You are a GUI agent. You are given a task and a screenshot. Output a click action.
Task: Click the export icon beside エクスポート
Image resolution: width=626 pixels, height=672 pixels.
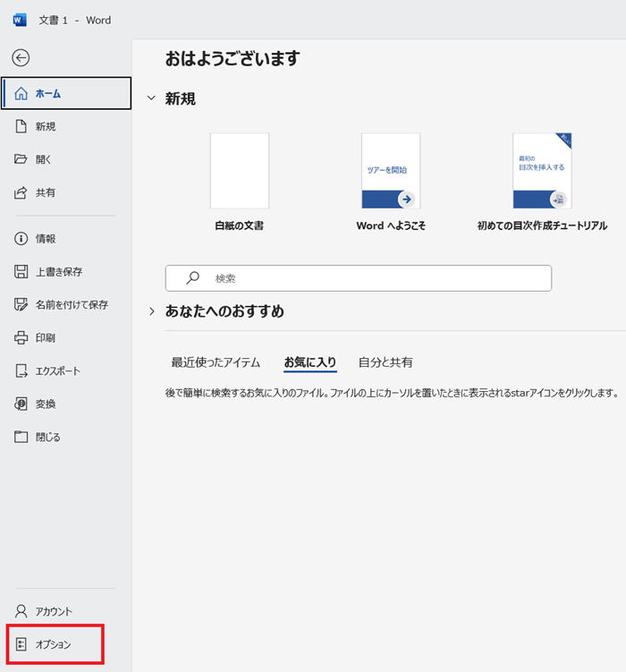pos(21,370)
